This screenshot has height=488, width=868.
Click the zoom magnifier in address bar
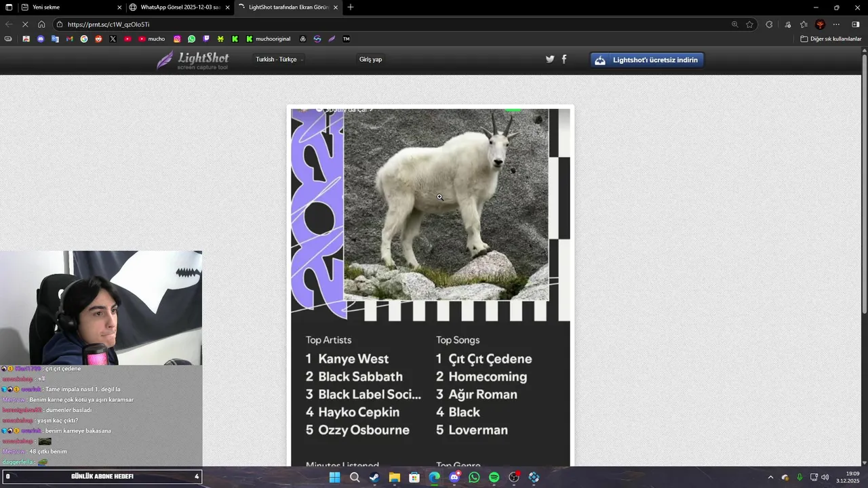(734, 24)
